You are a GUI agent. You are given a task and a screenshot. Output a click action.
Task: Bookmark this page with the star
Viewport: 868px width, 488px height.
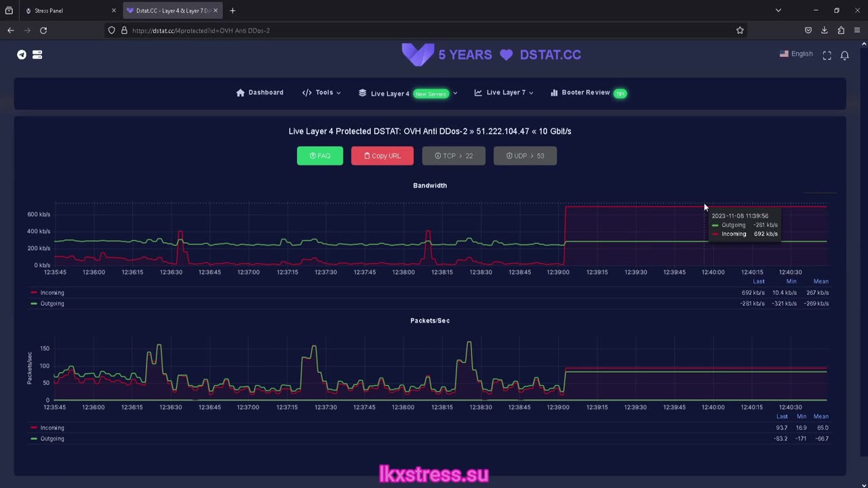click(x=740, y=30)
